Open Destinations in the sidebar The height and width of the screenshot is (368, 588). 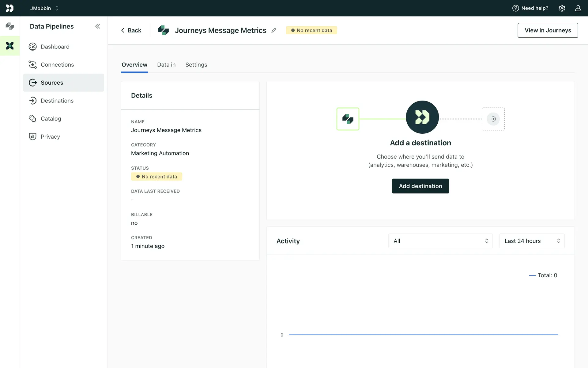click(x=57, y=101)
